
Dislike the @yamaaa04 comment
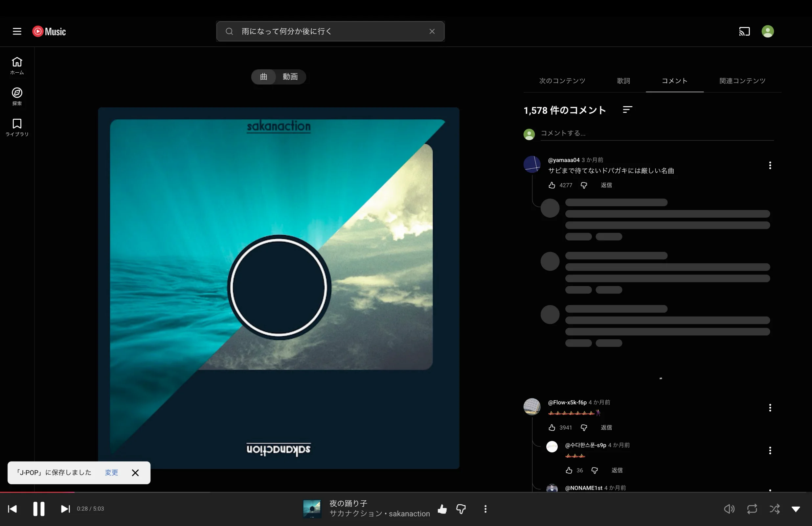pyautogui.click(x=584, y=185)
